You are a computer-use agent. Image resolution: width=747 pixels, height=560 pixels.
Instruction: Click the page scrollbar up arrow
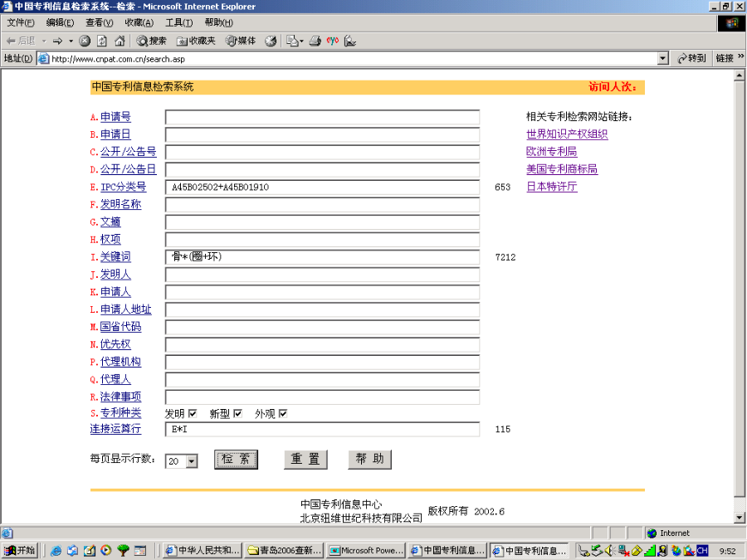(740, 75)
